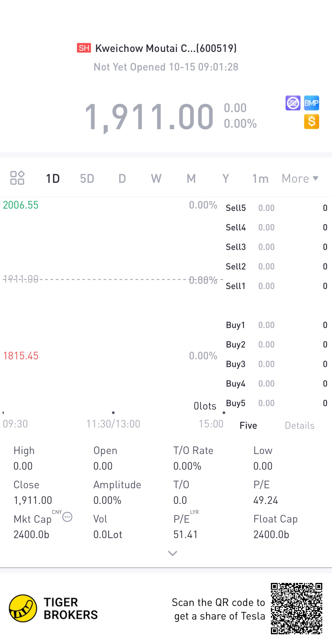Show the Five order book view
The height and width of the screenshot is (644, 332).
(x=248, y=425)
